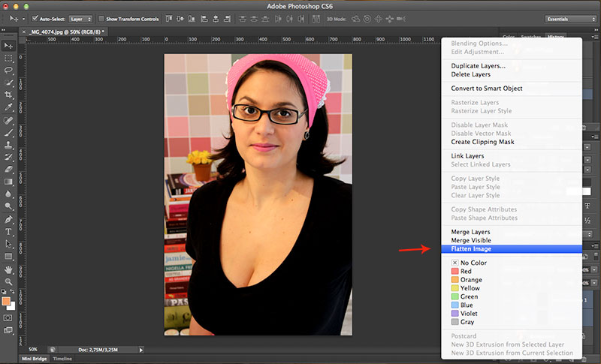Toggle Quick Mask mode icon
Viewport: 601px width, 364px height.
(x=9, y=317)
